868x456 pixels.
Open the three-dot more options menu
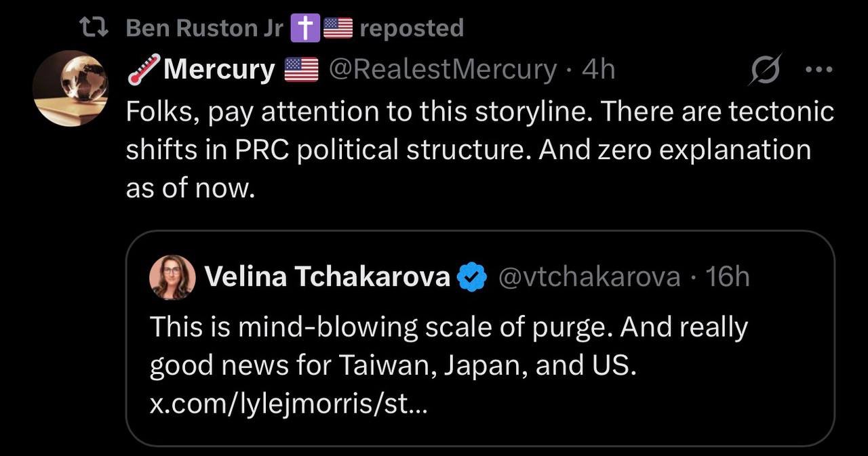point(818,69)
